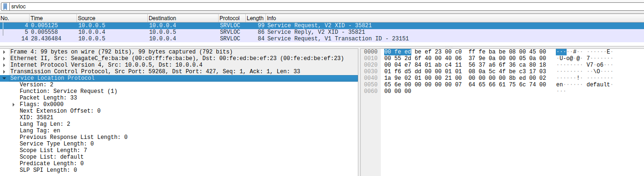Click hex offset 0000 row label
Viewport: 644px width, 176px height.
point(371,52)
